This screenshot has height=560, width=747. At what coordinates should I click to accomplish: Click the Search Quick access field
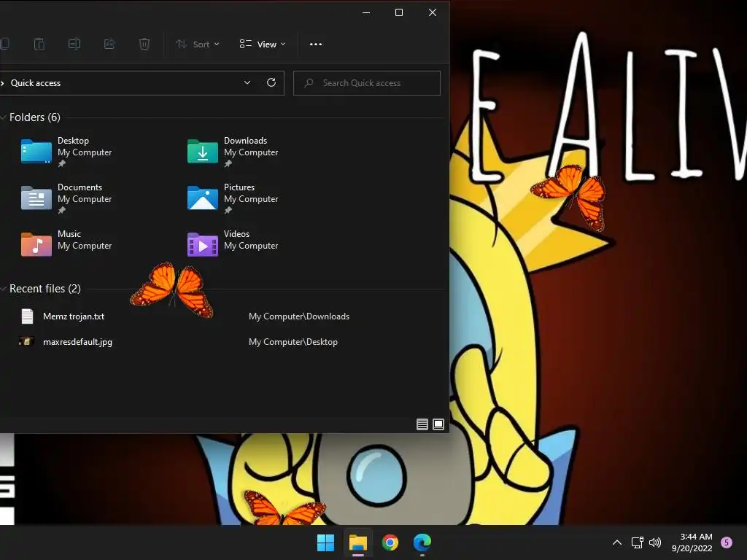[x=367, y=83]
